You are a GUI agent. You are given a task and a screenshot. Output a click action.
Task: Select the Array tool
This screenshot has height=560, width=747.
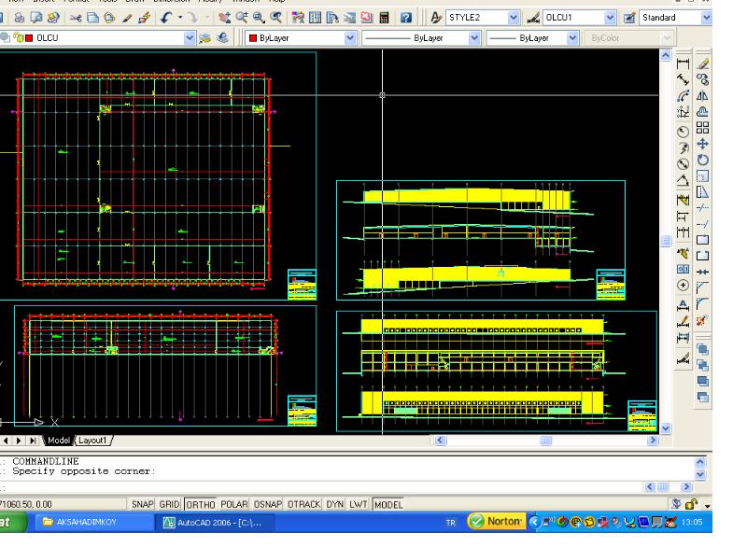click(x=703, y=128)
